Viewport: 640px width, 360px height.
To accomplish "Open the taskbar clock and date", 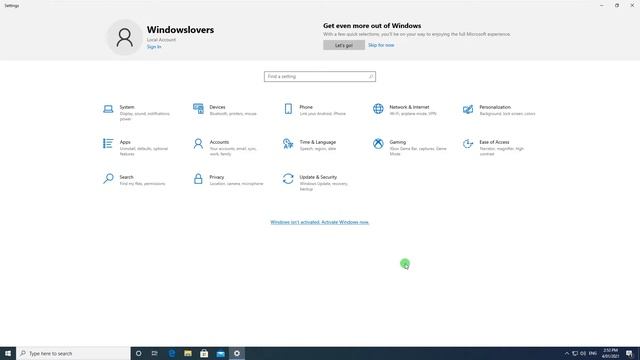I will 611,353.
